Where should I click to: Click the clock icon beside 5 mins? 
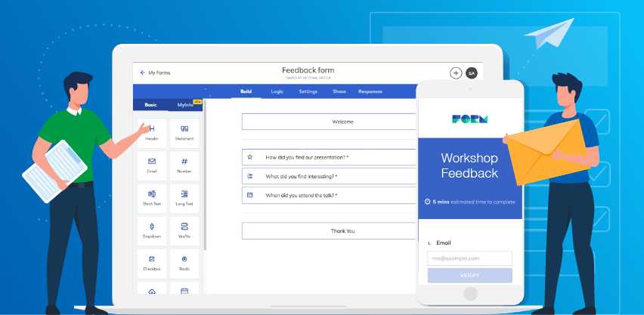[427, 202]
